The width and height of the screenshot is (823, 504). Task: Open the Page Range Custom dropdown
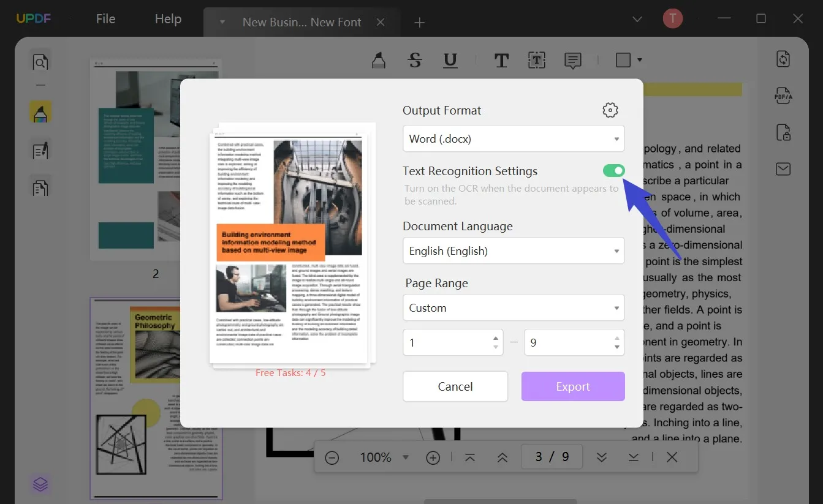(x=513, y=308)
